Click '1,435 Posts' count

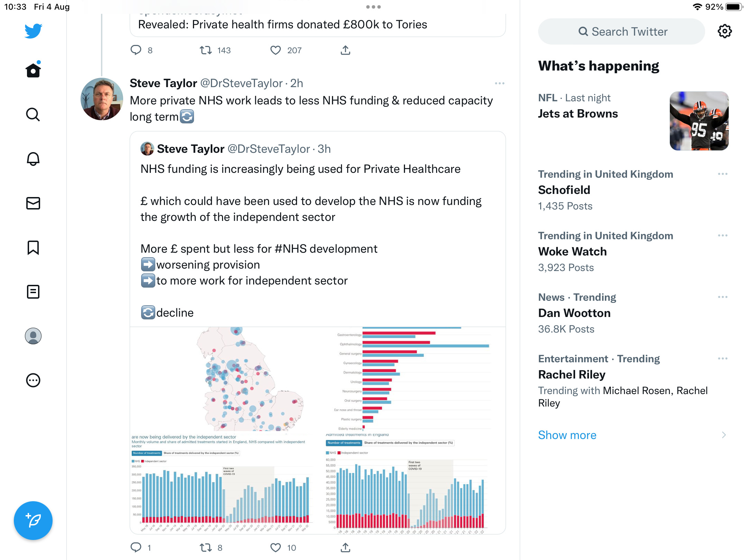pos(565,206)
